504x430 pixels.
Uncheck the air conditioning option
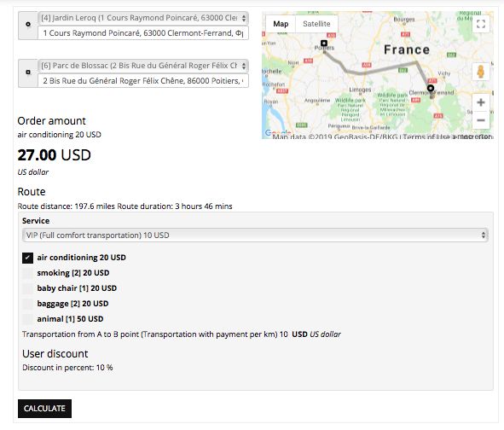tap(27, 258)
